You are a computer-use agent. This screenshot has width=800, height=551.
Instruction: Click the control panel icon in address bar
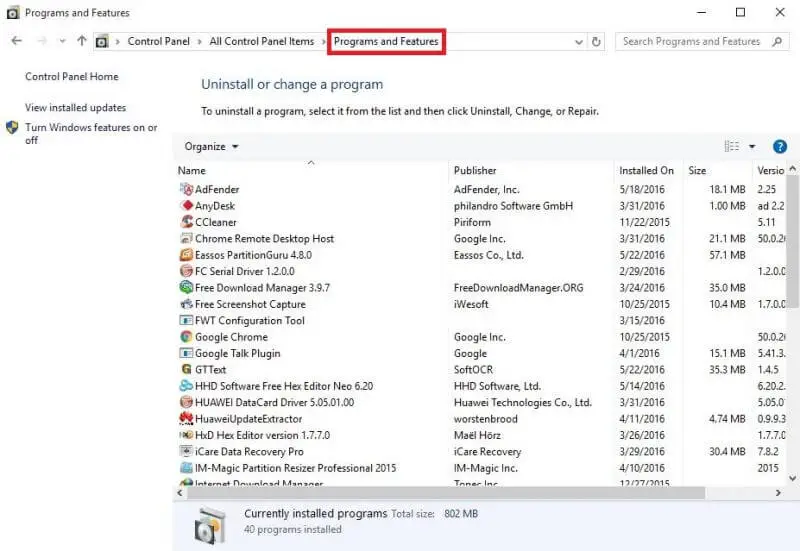point(102,41)
